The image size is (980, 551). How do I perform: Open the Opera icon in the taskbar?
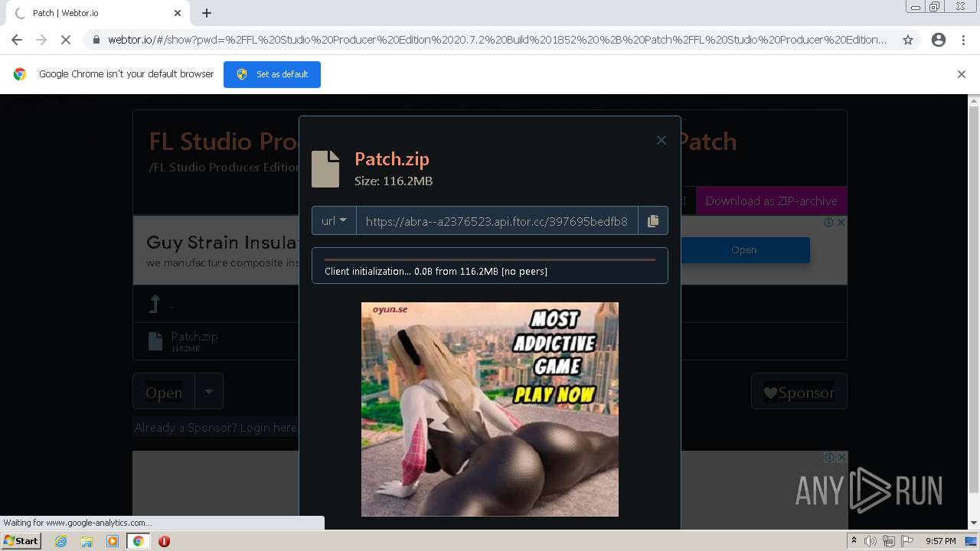coord(164,541)
